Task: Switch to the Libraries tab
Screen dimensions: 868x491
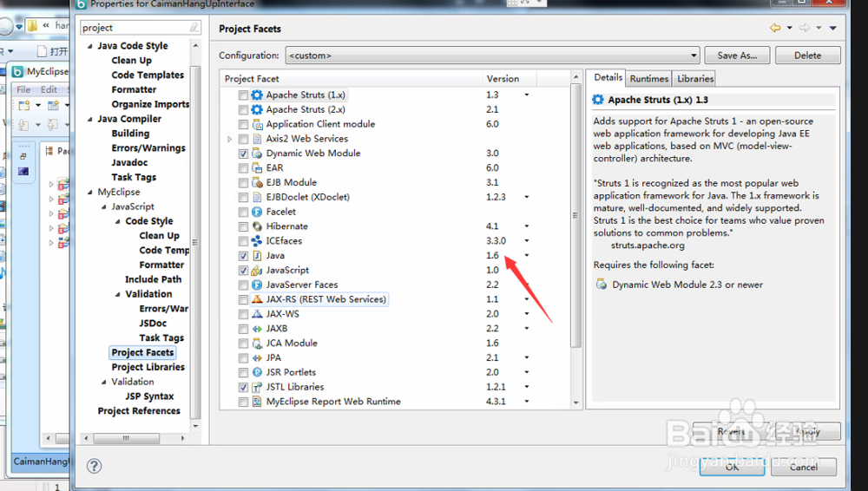Action: [x=694, y=79]
